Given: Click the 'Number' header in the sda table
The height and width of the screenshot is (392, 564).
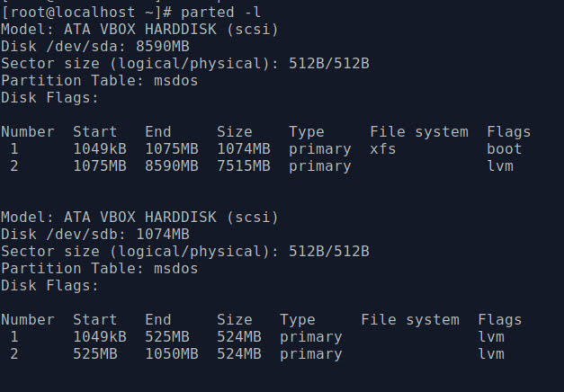Looking at the screenshot, I should pos(28,132).
